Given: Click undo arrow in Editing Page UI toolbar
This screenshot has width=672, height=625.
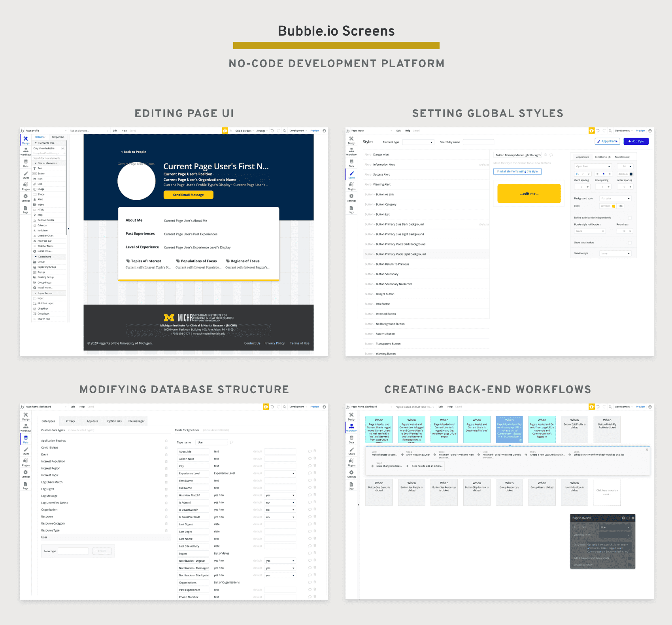Looking at the screenshot, I should 272,131.
